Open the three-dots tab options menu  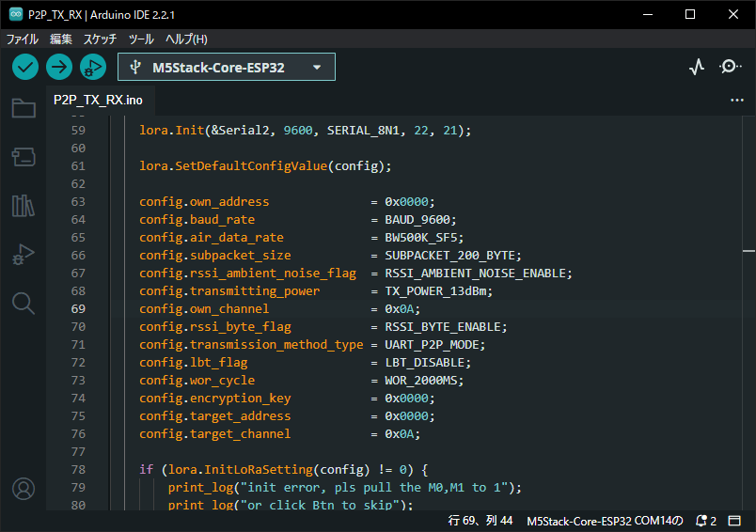[736, 101]
